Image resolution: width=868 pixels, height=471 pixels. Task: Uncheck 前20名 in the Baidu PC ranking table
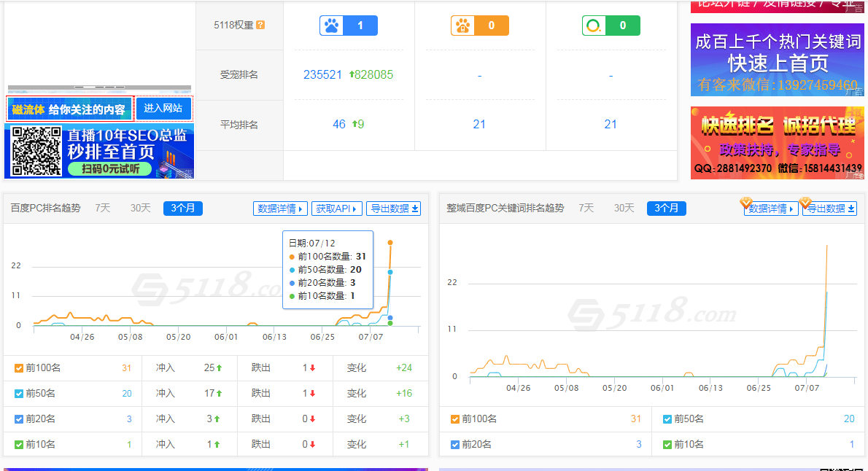coord(19,419)
